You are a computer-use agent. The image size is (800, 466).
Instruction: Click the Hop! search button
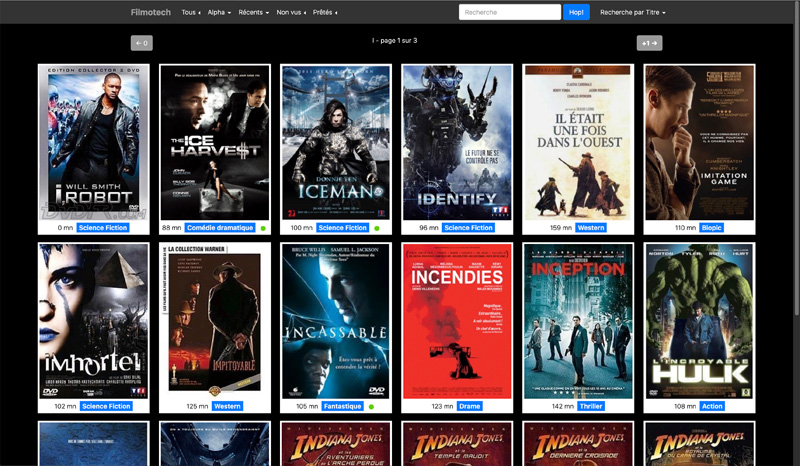(x=576, y=12)
